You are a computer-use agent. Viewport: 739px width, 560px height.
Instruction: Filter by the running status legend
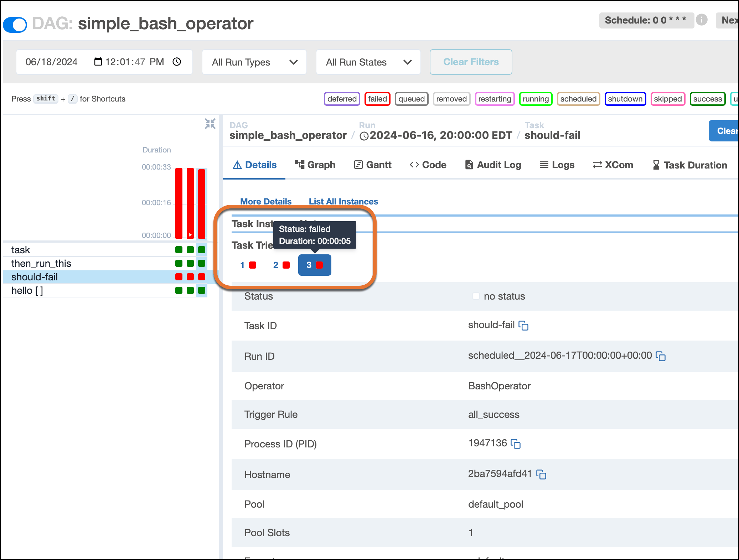click(536, 99)
